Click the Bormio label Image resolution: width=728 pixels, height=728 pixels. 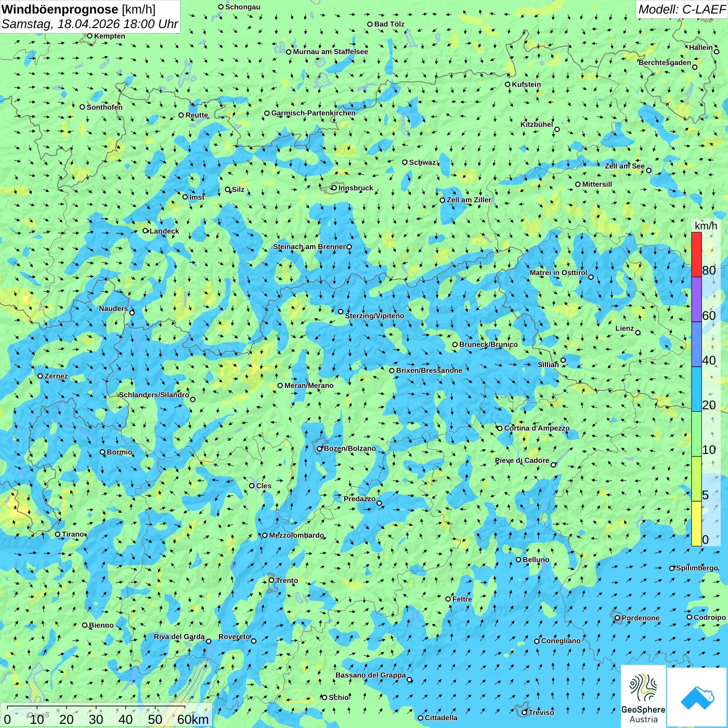(x=119, y=452)
